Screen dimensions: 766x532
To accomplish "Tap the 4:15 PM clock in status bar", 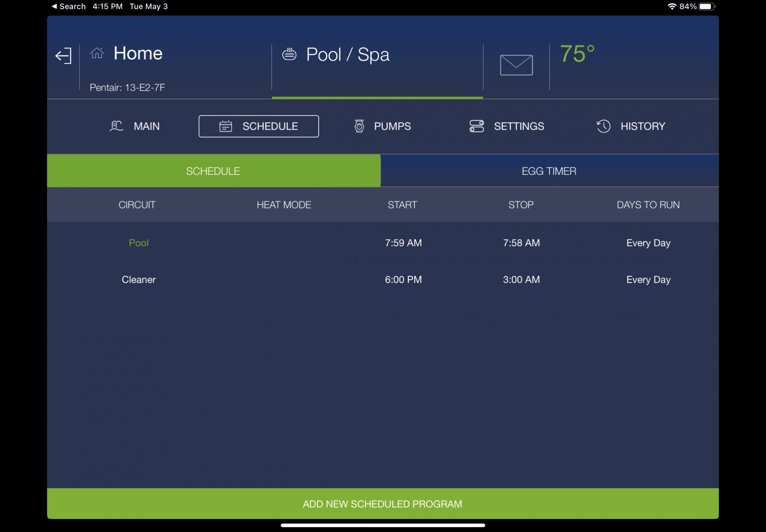I will (108, 7).
